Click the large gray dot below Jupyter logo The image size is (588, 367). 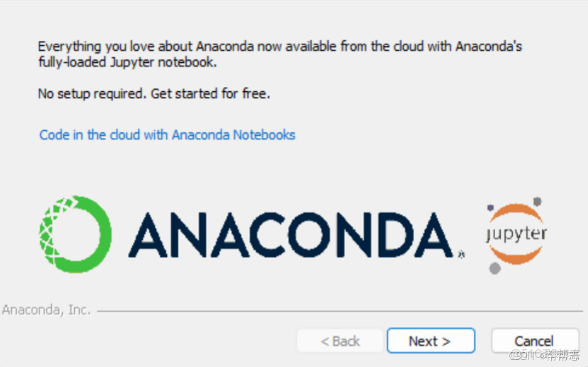(x=495, y=269)
